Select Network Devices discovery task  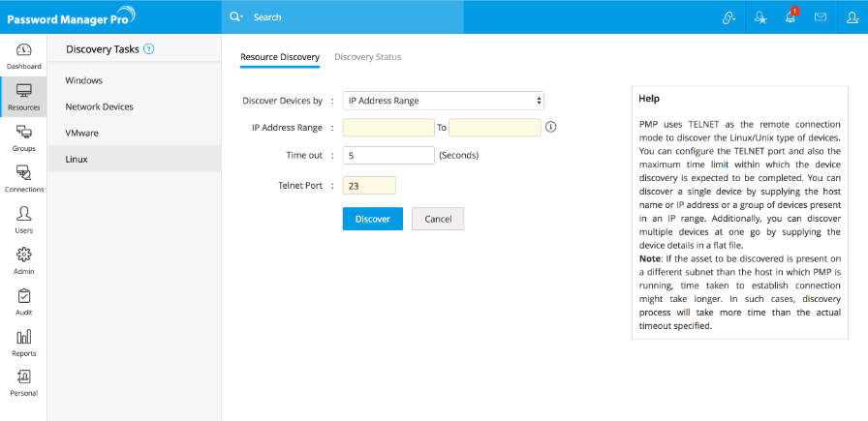click(99, 106)
